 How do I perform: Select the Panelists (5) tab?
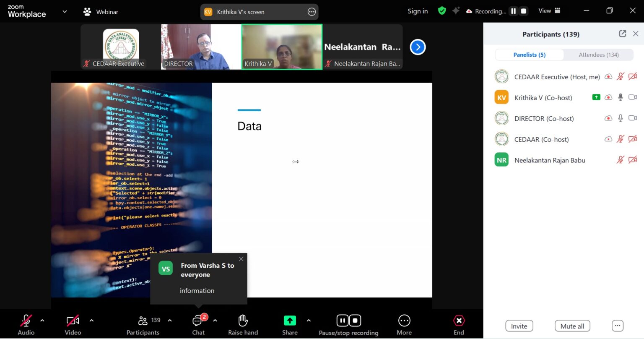(x=529, y=55)
